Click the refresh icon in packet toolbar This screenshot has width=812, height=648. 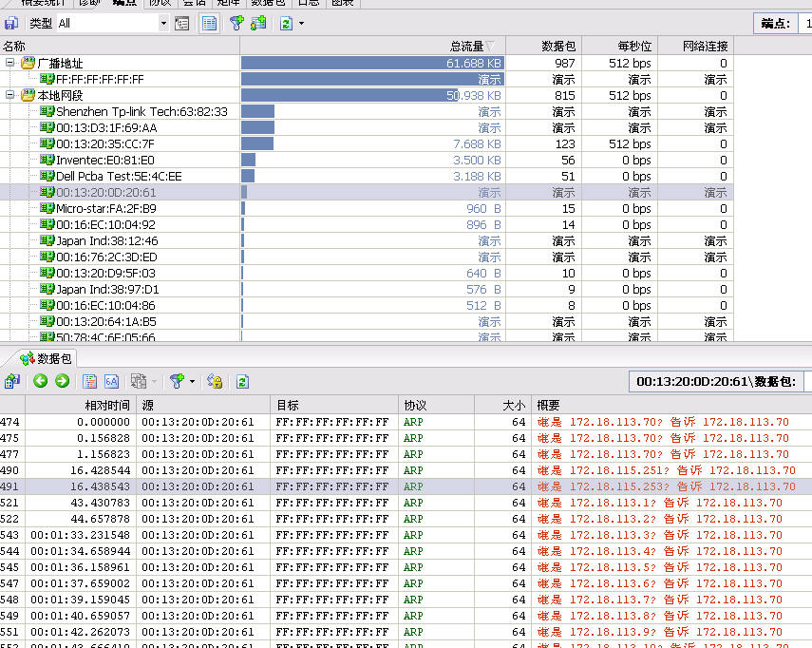click(x=242, y=381)
